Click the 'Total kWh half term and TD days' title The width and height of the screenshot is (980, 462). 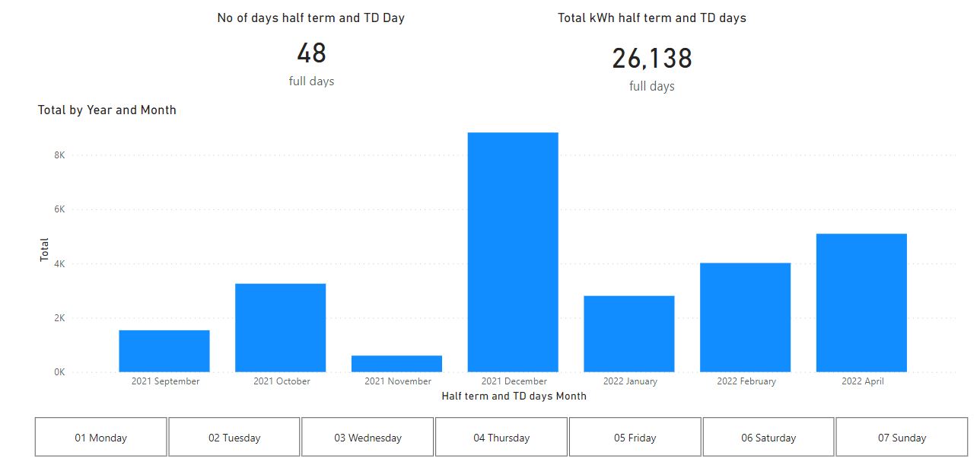click(652, 18)
